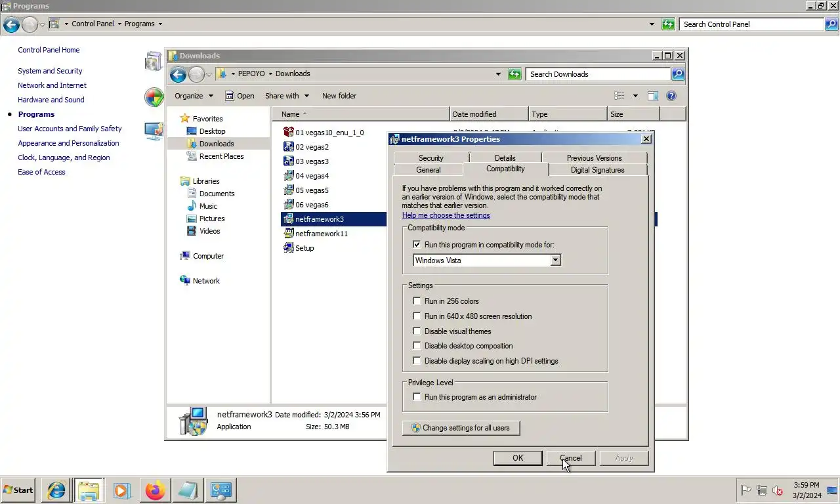Click Change settings for all users
Screen dimensions: 840x504
tap(461, 428)
